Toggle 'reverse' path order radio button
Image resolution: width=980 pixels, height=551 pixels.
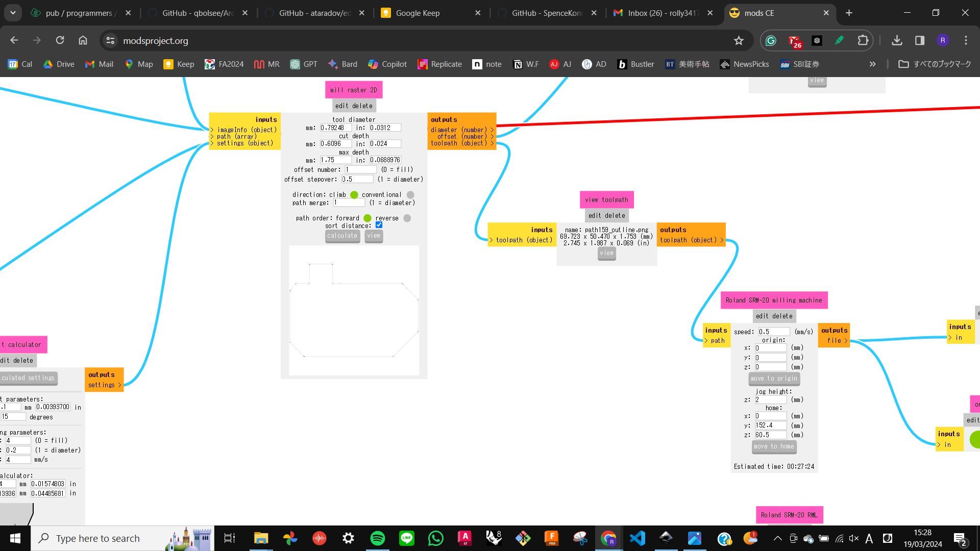point(407,217)
